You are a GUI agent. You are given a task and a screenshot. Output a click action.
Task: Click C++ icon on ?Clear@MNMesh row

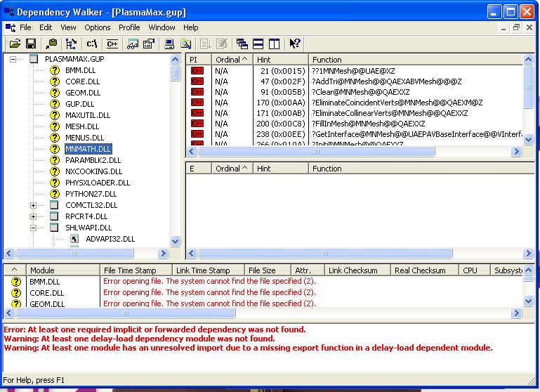tap(197, 92)
